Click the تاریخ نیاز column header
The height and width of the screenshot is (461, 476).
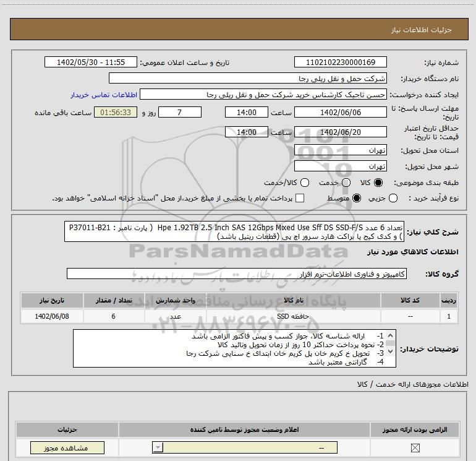pos(52,300)
